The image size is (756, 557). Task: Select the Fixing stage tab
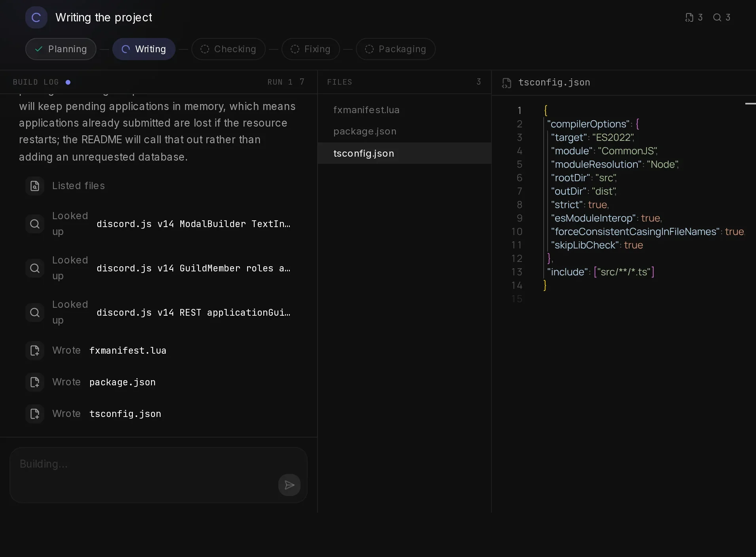[311, 49]
